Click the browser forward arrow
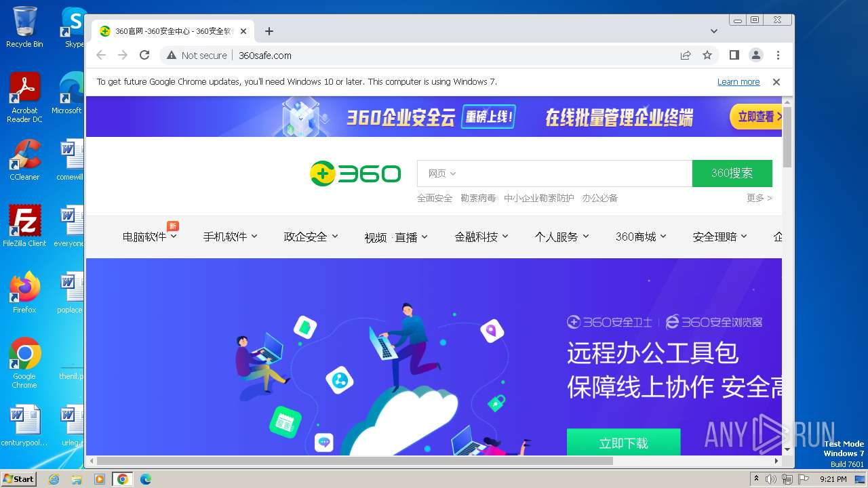This screenshot has width=868, height=488. click(x=123, y=56)
